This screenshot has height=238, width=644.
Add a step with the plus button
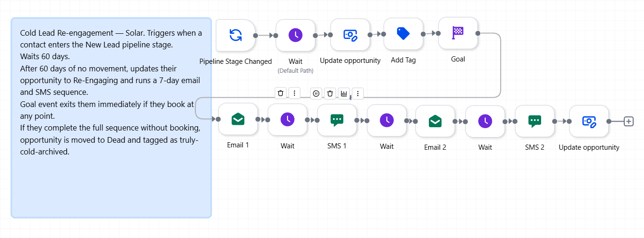coord(629,121)
